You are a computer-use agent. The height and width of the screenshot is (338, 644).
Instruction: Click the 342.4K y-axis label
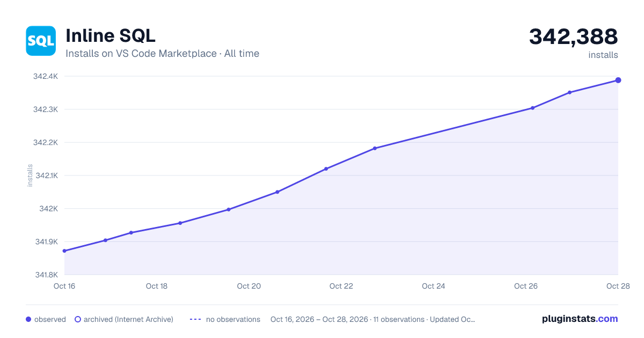pyautogui.click(x=46, y=76)
